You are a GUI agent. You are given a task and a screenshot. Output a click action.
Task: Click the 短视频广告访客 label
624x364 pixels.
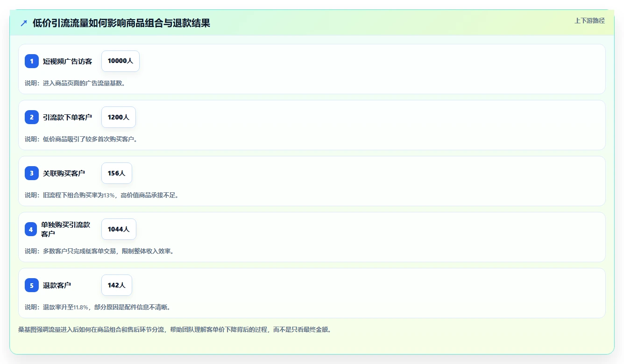67,61
